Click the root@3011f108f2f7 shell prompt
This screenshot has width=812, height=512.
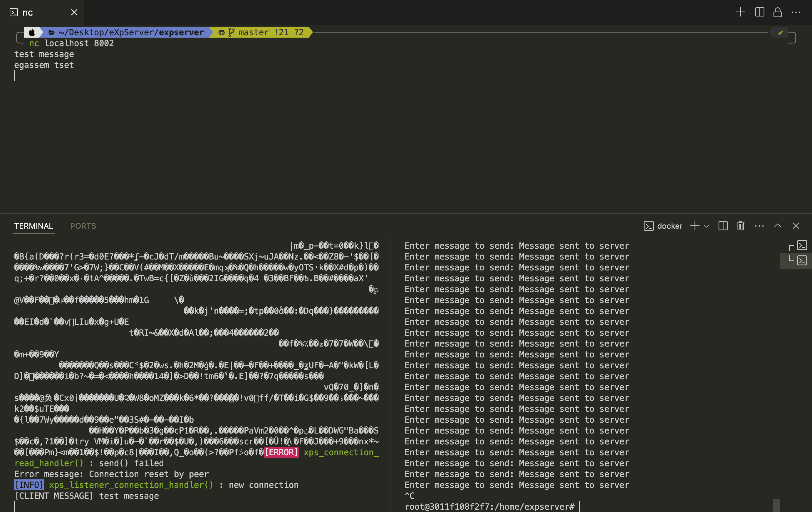point(489,507)
